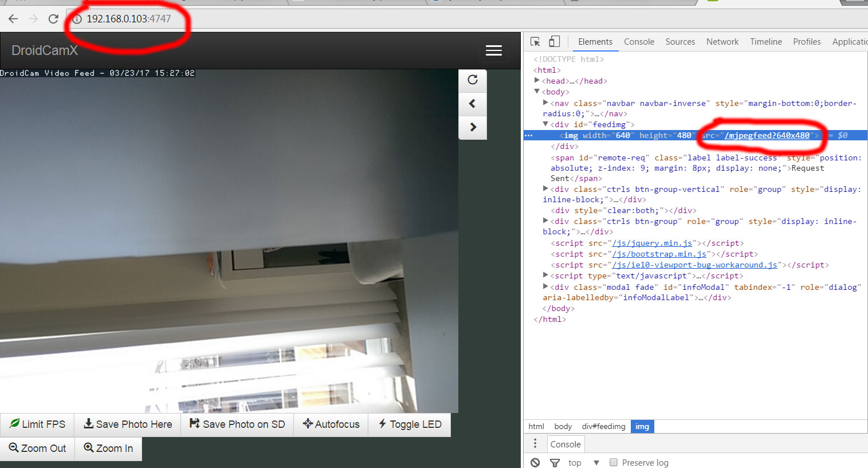Open the console drawer three-dot menu
Image resolution: width=868 pixels, height=468 pixels.
pos(535,444)
